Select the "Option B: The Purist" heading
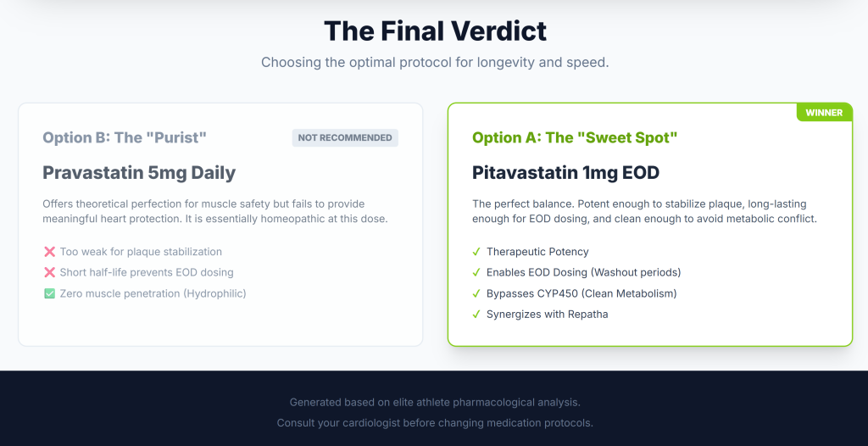868x446 pixels. (x=125, y=137)
